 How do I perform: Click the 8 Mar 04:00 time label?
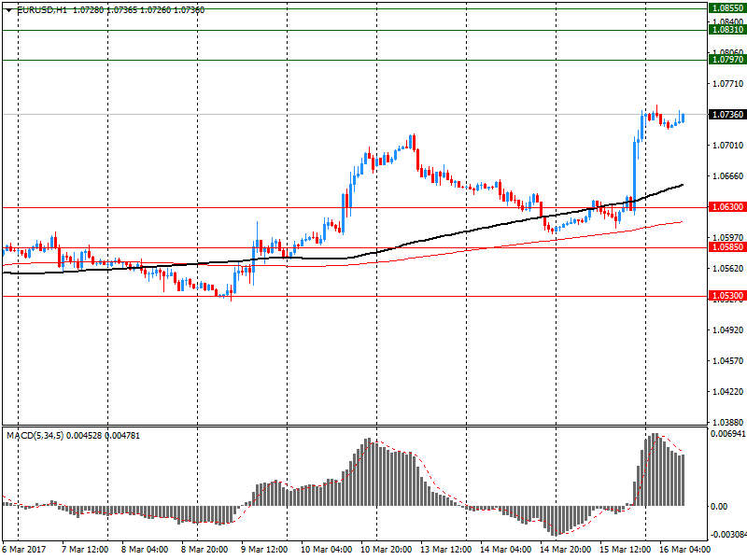[145, 550]
